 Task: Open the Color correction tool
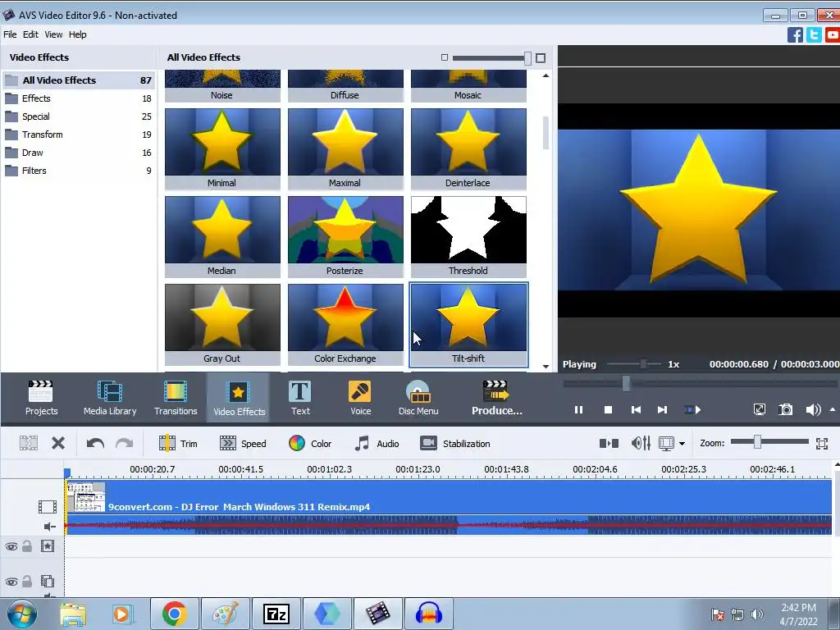[x=310, y=444]
